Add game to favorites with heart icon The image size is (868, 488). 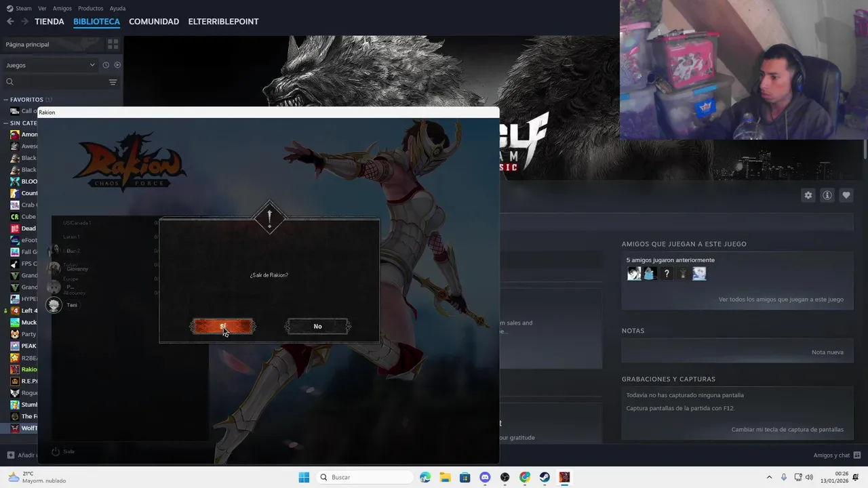point(846,195)
